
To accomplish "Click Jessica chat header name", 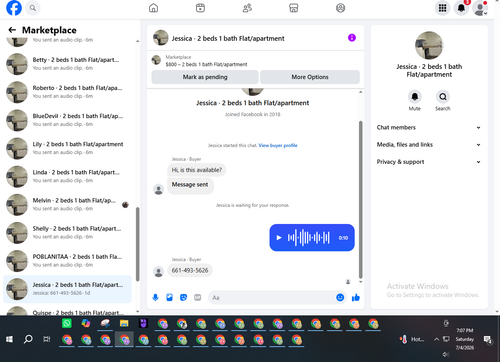I will pyautogui.click(x=228, y=38).
